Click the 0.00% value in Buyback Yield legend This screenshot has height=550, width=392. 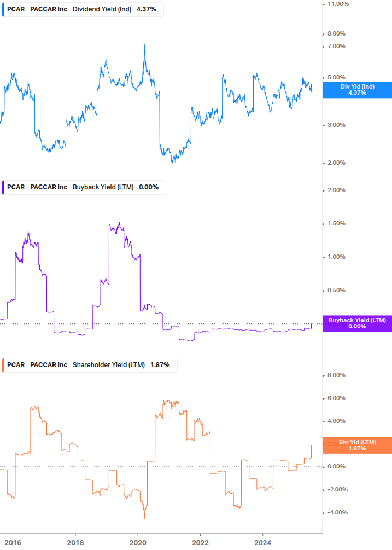pyautogui.click(x=149, y=187)
